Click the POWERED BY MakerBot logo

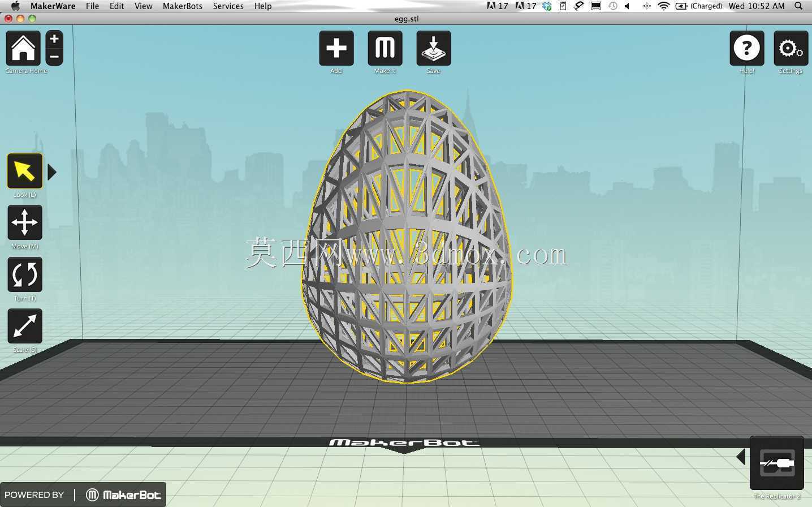click(83, 495)
